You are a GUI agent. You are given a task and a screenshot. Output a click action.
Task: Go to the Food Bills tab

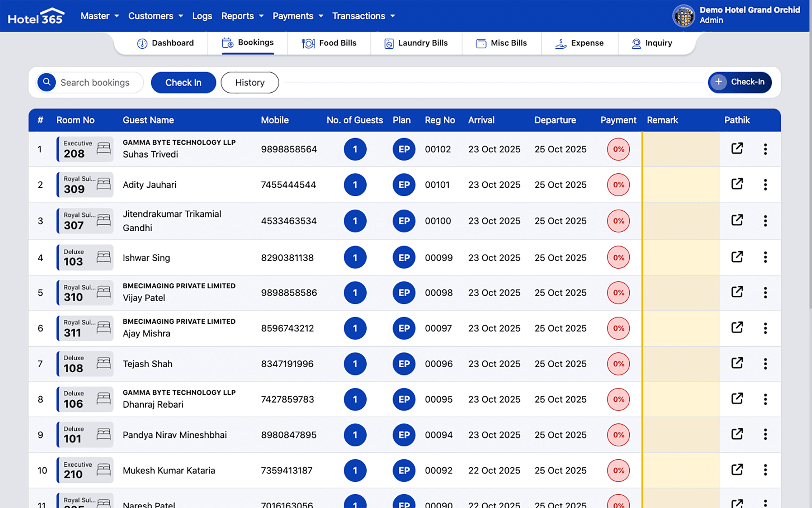point(329,43)
